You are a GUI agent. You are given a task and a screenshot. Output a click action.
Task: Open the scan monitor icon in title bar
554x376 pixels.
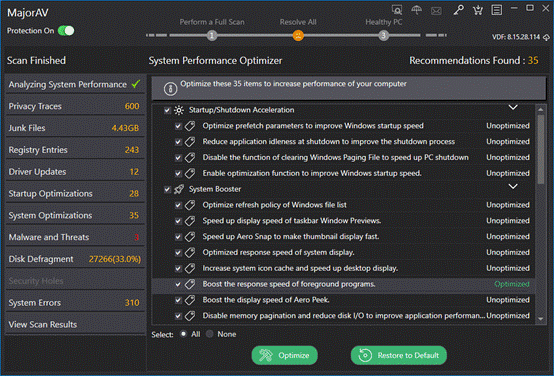point(397,10)
